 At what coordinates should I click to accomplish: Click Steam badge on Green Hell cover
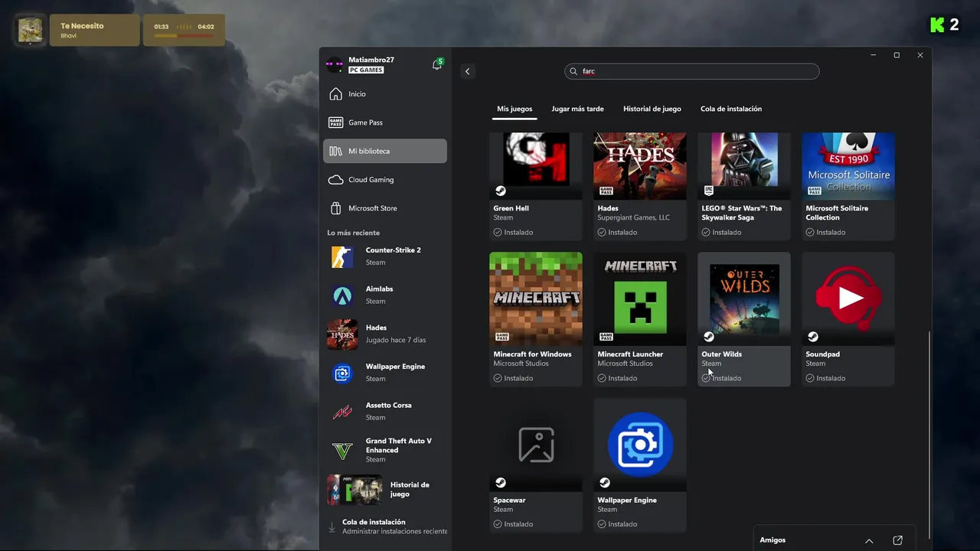click(500, 191)
